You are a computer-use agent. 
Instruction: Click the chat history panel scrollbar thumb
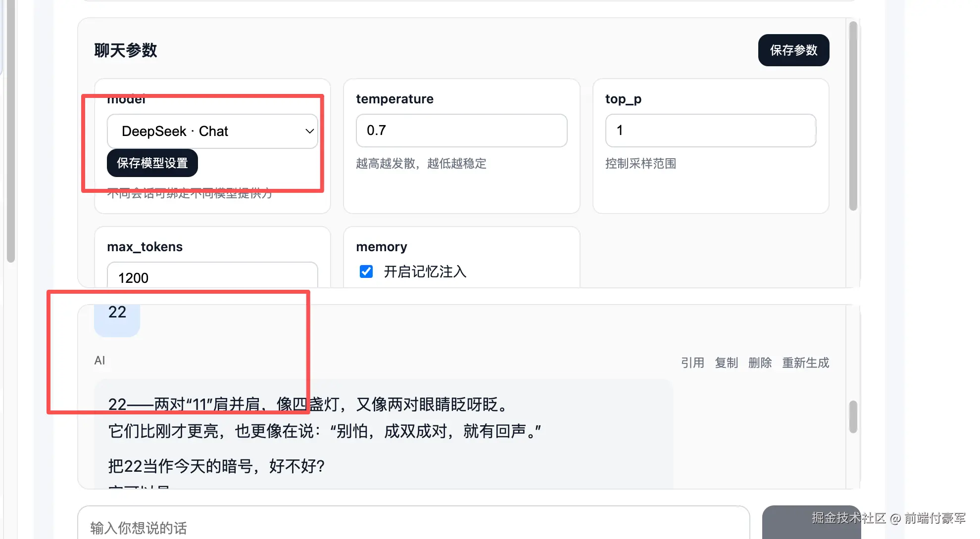pos(853,417)
